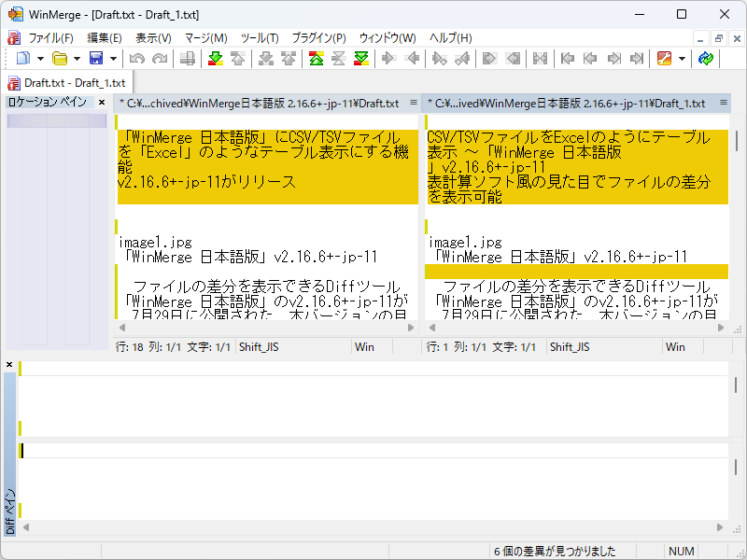747x560 pixels.
Task: Click the right file path header bar
Action: [574, 104]
